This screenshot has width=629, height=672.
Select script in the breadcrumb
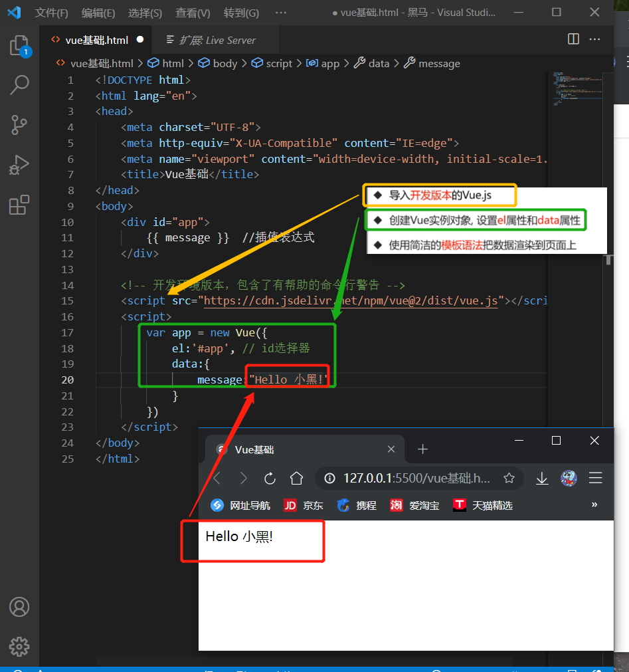pyautogui.click(x=279, y=63)
